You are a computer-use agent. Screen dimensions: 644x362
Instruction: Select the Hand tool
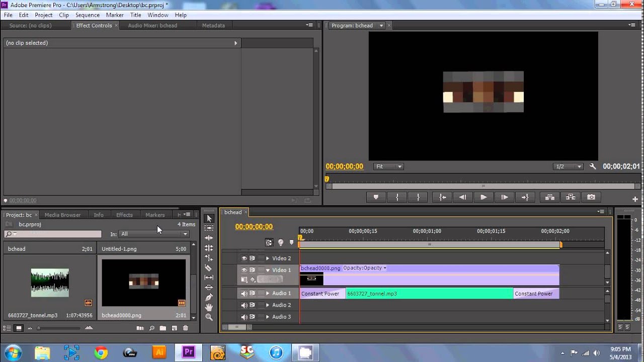pos(209,307)
